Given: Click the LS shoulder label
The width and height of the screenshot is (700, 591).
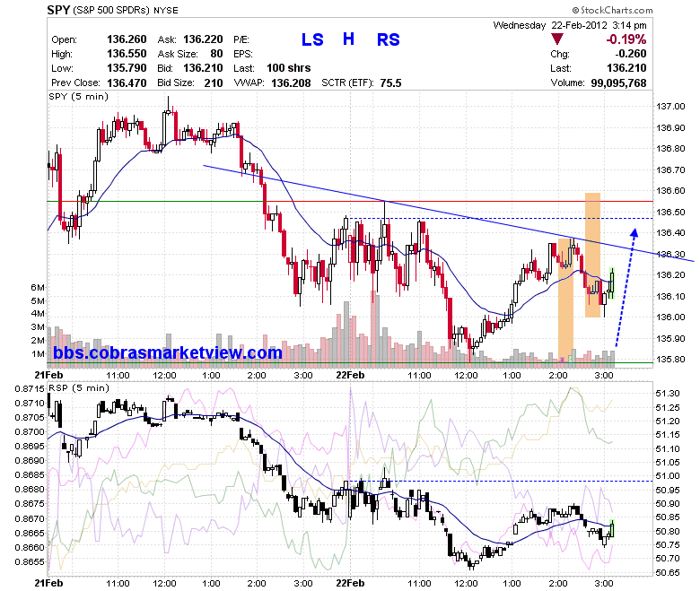Looking at the screenshot, I should point(312,39).
